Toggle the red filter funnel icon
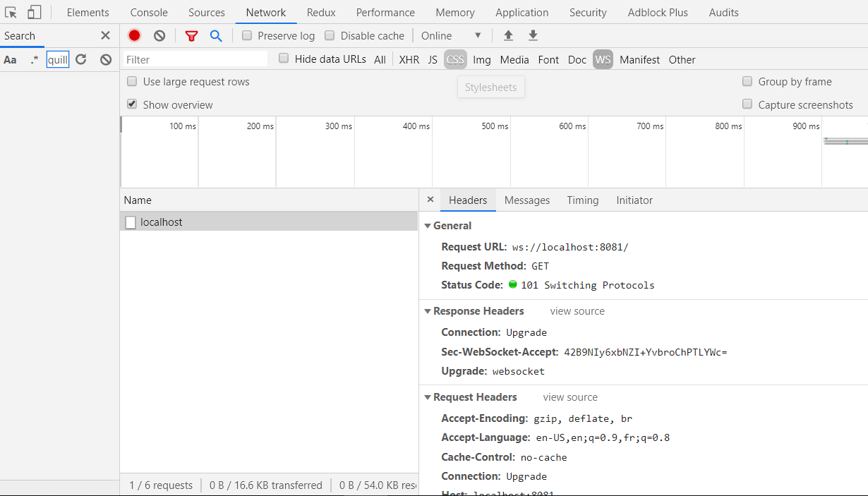The image size is (868, 496). coord(191,35)
